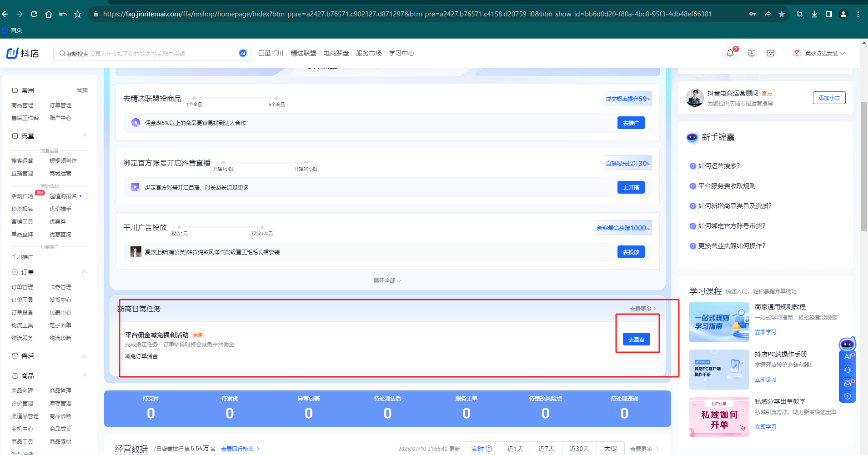Click the smart search input field
This screenshot has height=455, width=868.
[150, 54]
